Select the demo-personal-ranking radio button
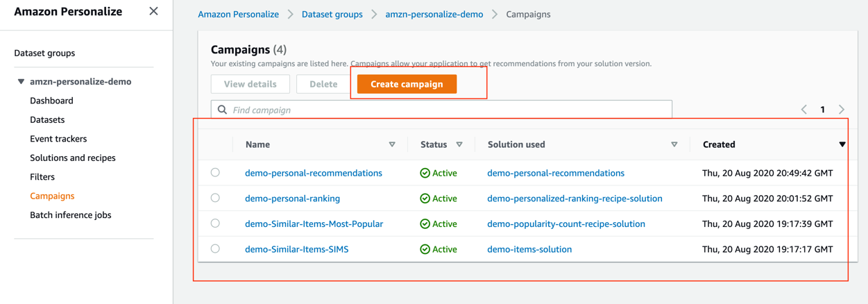 point(215,198)
